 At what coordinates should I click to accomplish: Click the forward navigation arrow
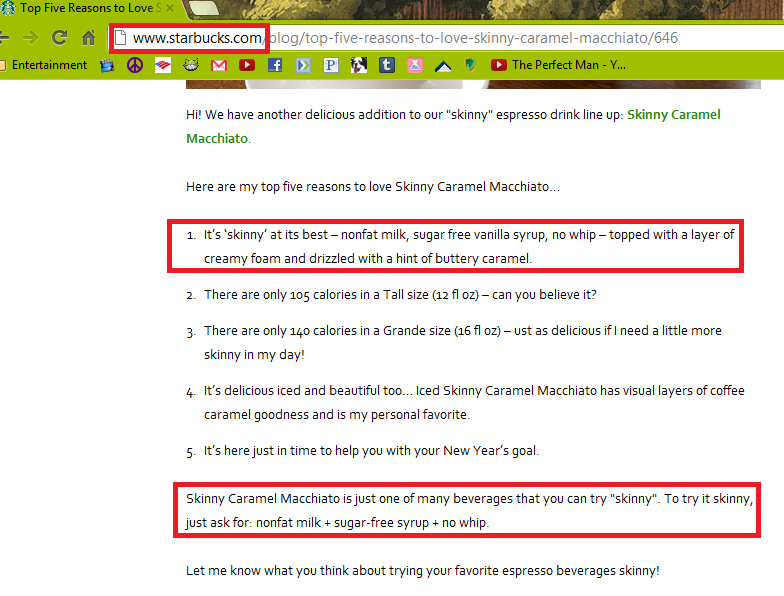point(30,38)
